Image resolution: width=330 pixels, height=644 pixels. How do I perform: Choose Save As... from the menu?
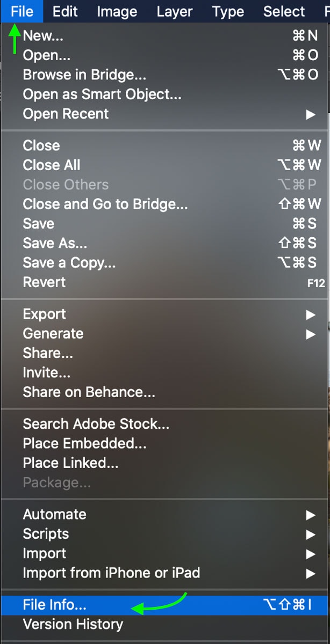click(x=54, y=243)
